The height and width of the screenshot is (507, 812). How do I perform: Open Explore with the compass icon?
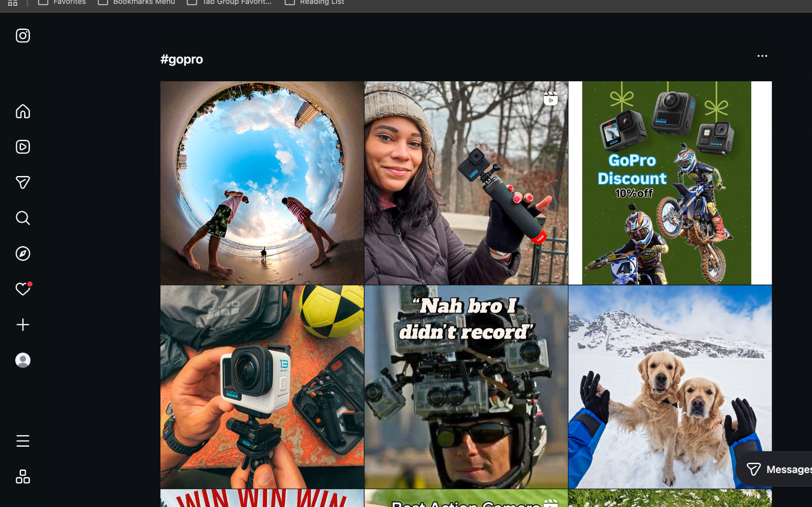pos(22,253)
